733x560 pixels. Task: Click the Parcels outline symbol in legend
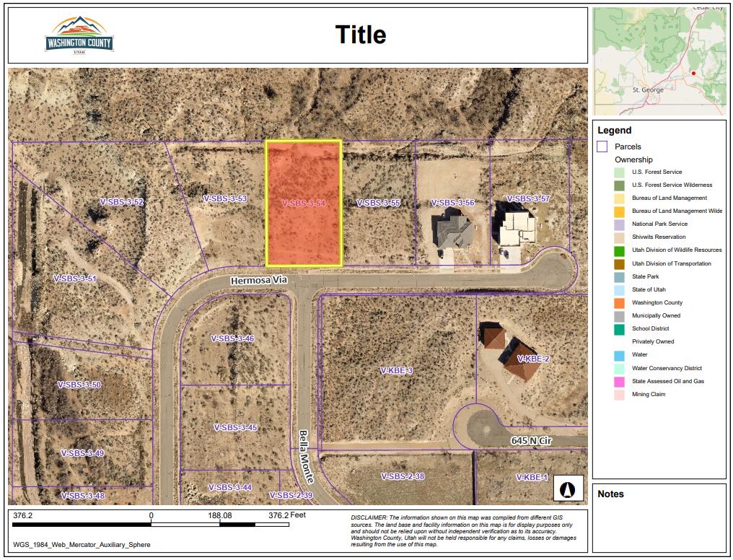(602, 146)
